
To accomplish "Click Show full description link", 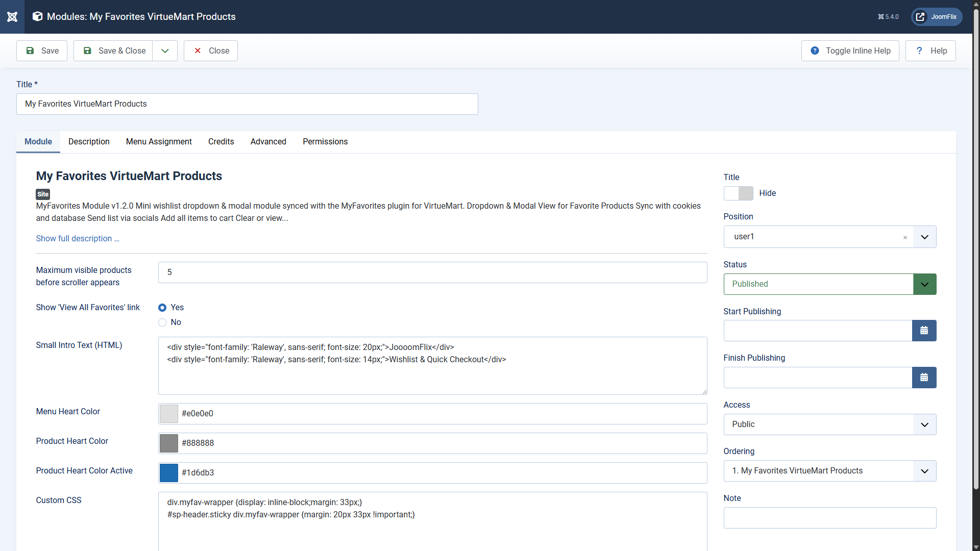I will click(x=77, y=239).
